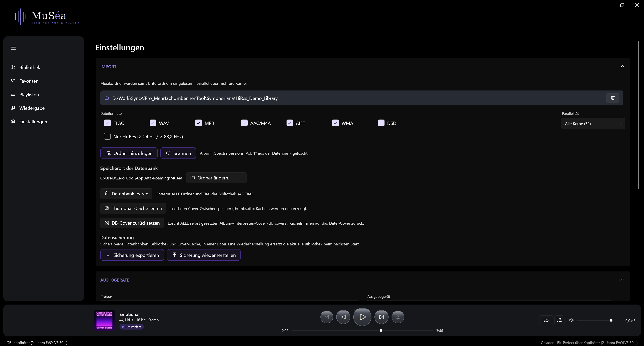Toggle repeat mode
644x346 pixels.
398,317
